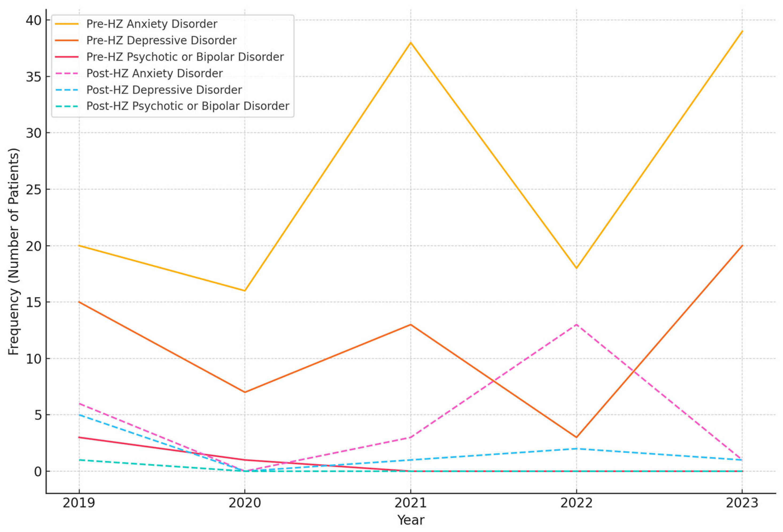Screen dimensions: 783x532
Task: Click the Post-HZ Anxiety Disorder legend label
Action: (x=154, y=73)
